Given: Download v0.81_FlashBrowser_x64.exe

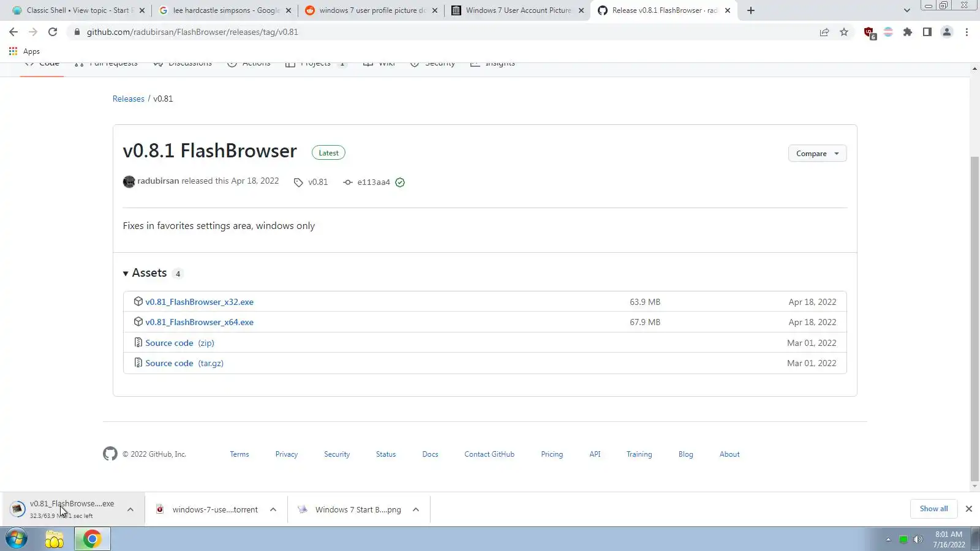Looking at the screenshot, I should coord(200,322).
